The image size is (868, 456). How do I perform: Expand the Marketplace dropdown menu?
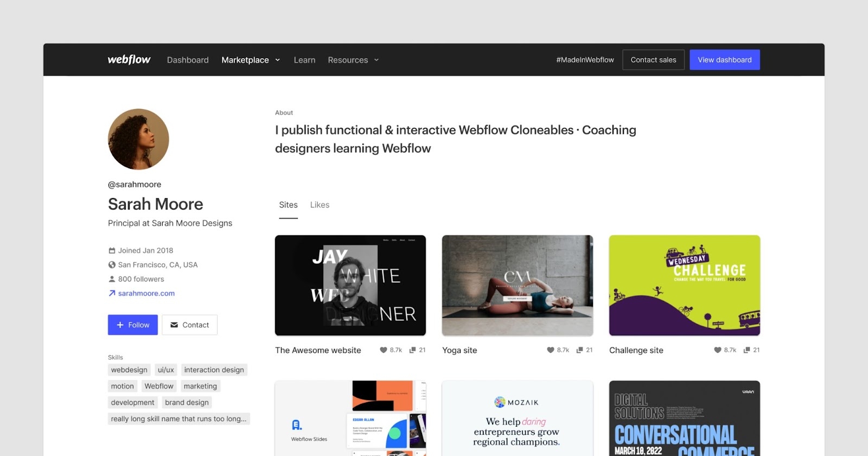click(x=251, y=60)
